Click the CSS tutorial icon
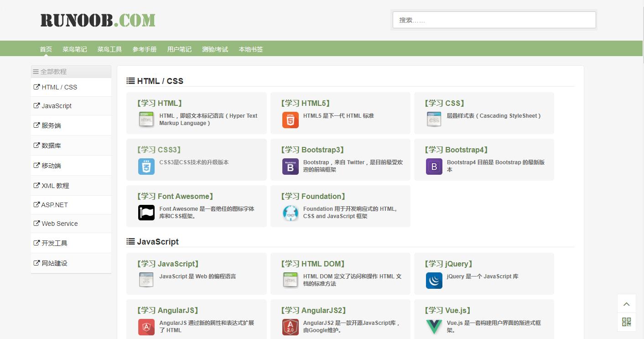This screenshot has height=339, width=644. click(x=434, y=120)
